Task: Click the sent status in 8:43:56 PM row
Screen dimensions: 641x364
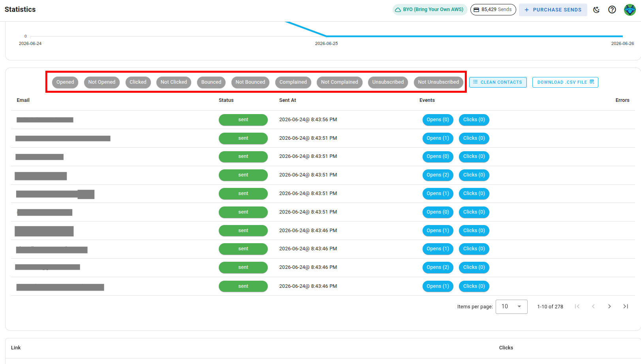Action: tap(243, 120)
